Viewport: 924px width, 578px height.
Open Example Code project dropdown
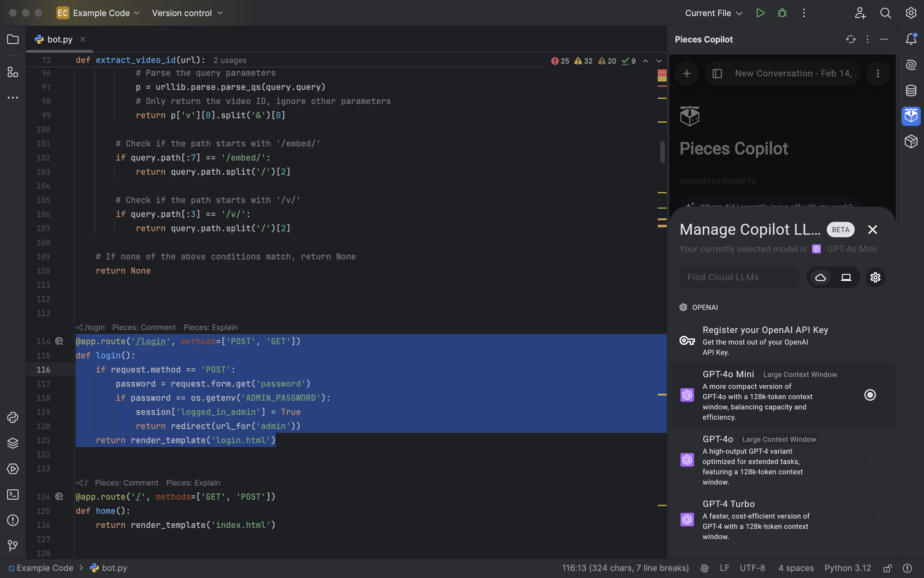pyautogui.click(x=98, y=13)
